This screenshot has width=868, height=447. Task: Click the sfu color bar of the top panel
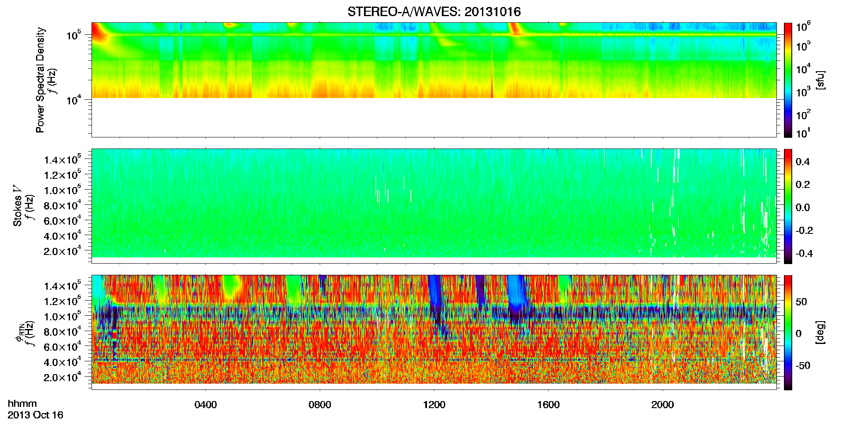[788, 80]
